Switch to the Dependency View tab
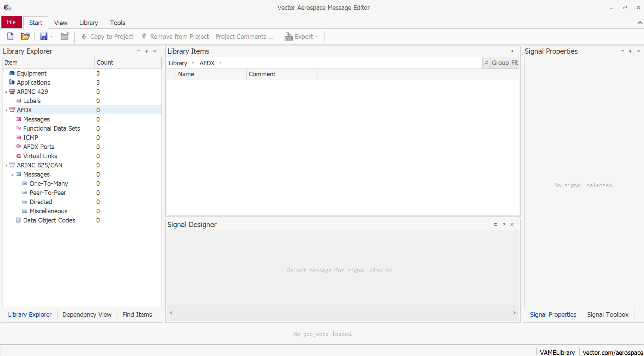This screenshot has height=356, width=644. [87, 314]
